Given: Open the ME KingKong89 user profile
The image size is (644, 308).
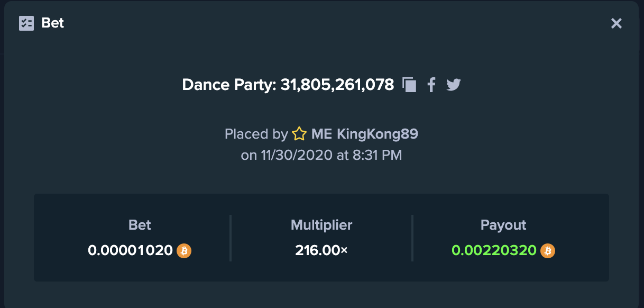Looking at the screenshot, I should click(365, 134).
